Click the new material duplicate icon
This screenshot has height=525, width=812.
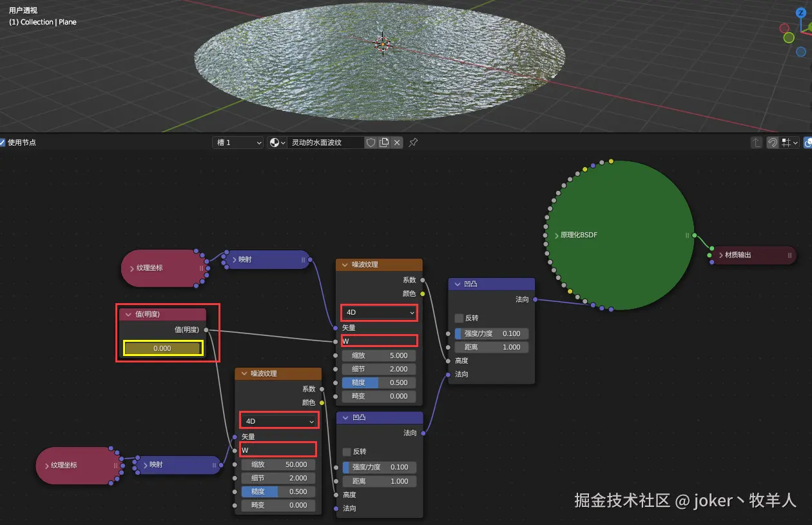(x=384, y=143)
